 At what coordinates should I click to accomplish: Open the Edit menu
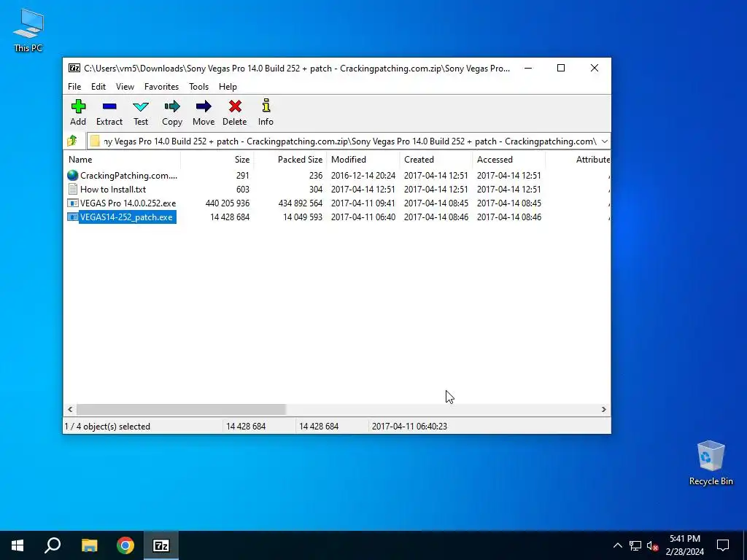coord(98,87)
